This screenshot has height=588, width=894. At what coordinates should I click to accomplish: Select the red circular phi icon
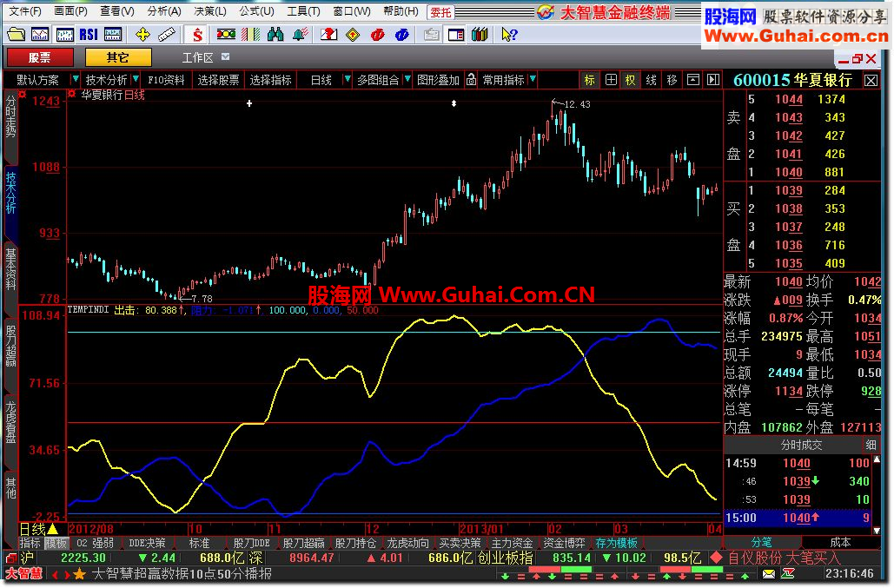377,35
